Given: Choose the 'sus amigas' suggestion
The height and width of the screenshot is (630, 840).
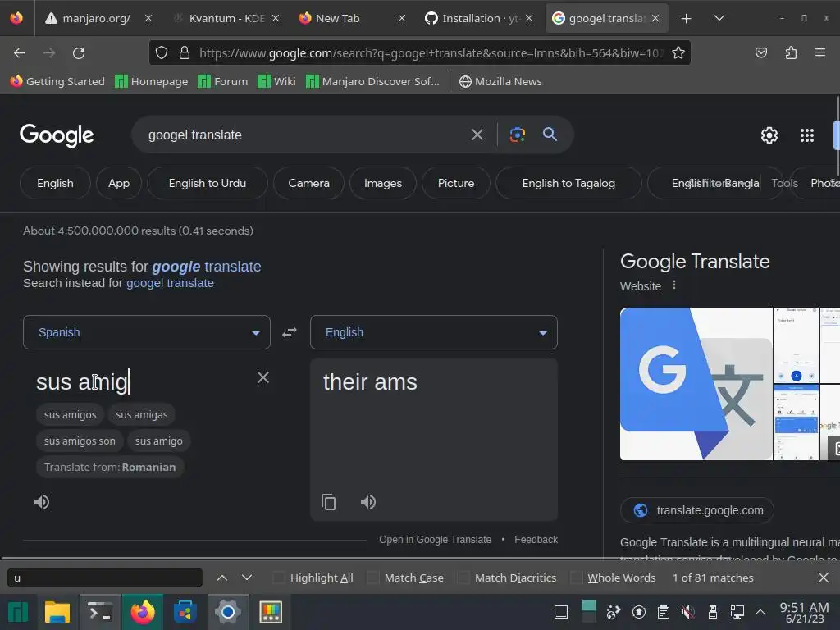Looking at the screenshot, I should tap(142, 414).
